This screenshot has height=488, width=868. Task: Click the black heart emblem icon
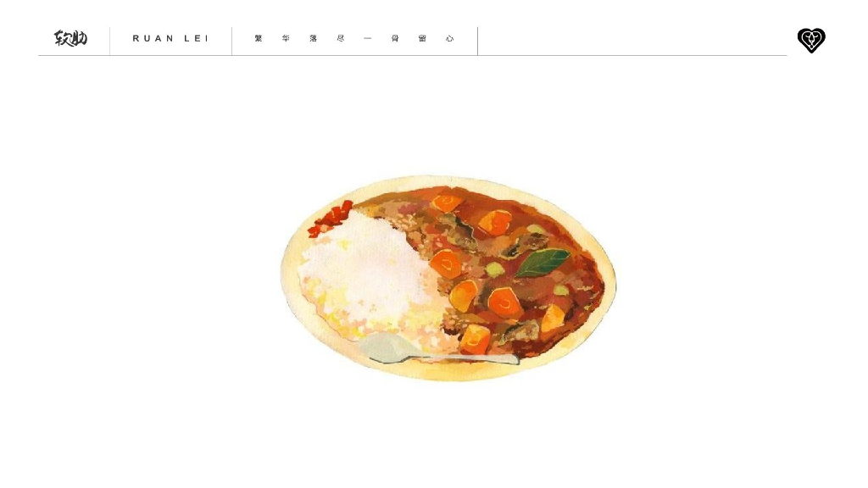coord(811,41)
